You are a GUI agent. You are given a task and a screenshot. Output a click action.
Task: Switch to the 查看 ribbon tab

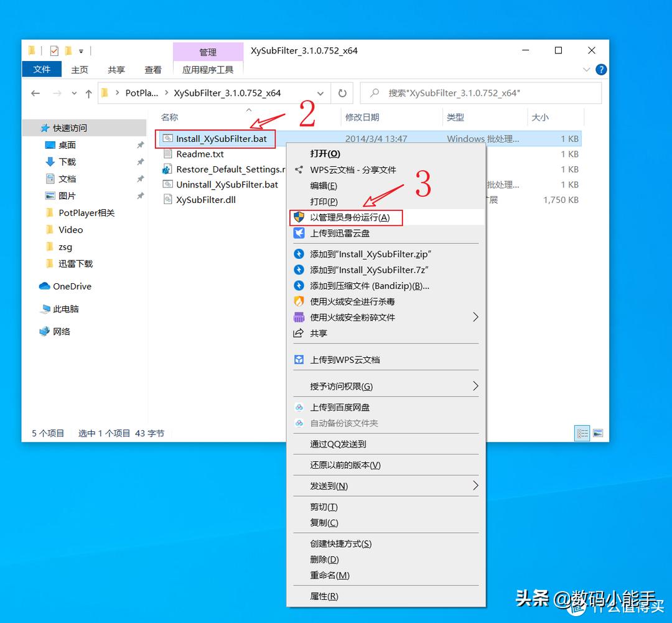152,70
